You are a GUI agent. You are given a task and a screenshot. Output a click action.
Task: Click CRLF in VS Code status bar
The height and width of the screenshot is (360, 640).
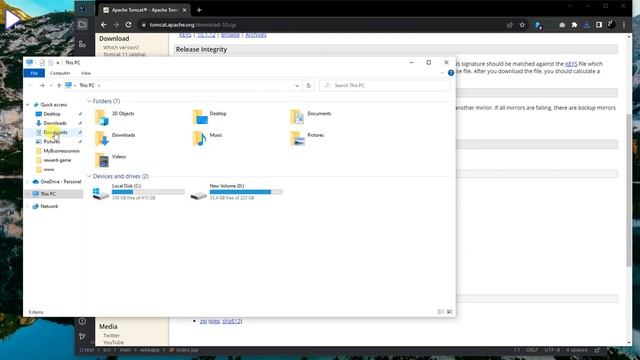532,350
